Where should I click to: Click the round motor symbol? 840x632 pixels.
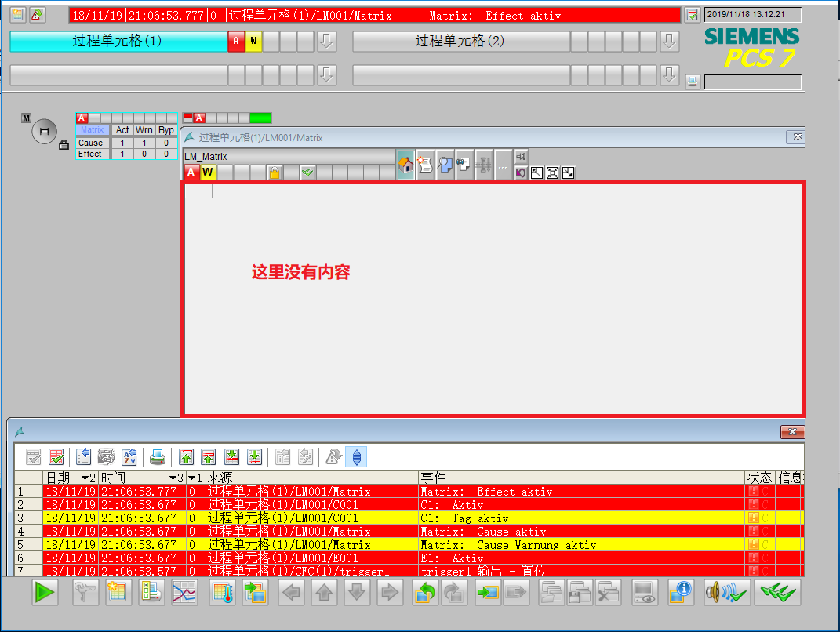click(x=45, y=131)
